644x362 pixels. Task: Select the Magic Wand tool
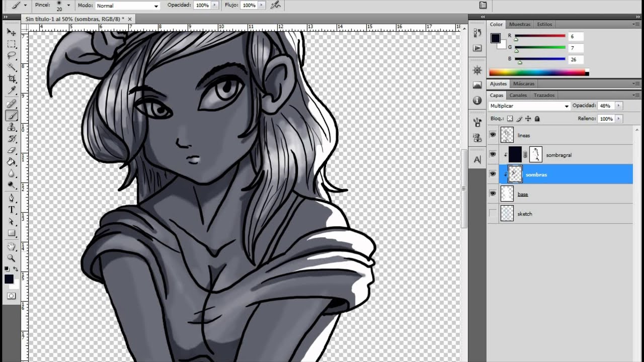[11, 67]
